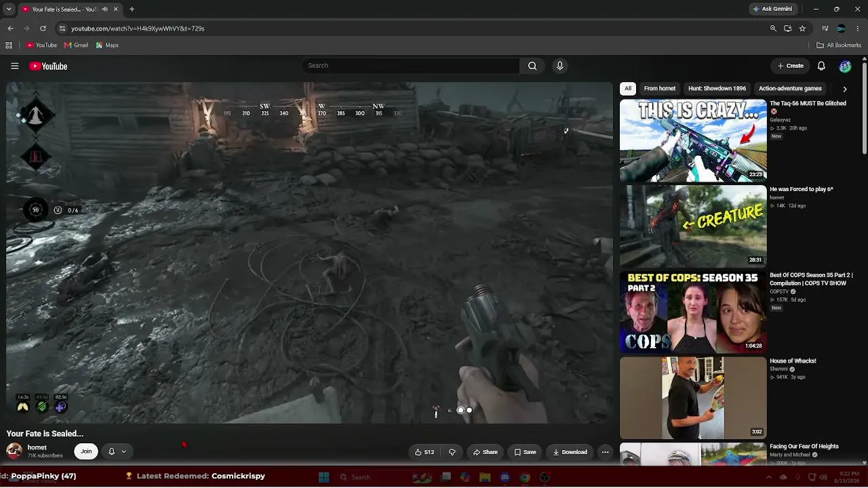Open 'House of Whacks!' video title
The width and height of the screenshot is (868, 488).
793,361
